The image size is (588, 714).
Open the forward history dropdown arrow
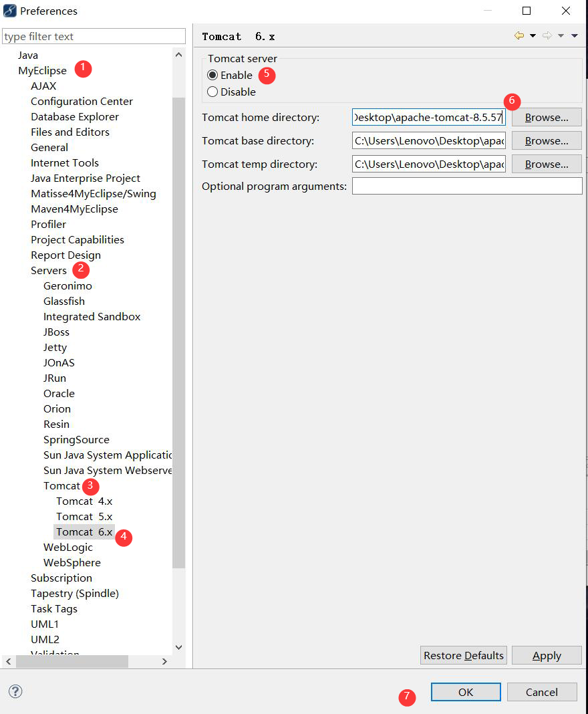[561, 35]
